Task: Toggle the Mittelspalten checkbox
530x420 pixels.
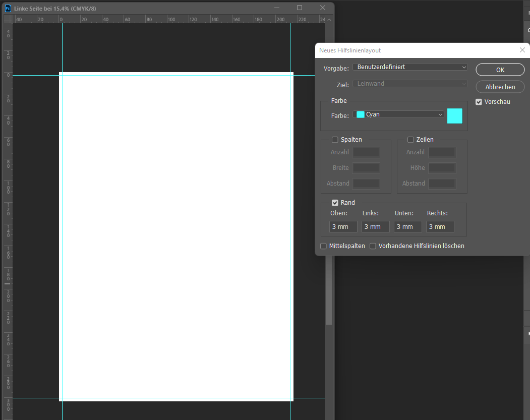Action: 324,246
